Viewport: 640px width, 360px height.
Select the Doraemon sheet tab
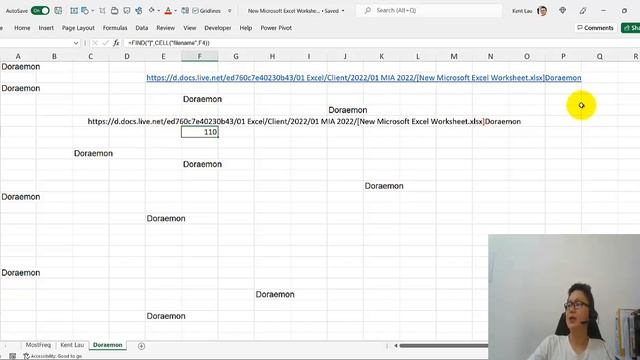[x=107, y=345]
